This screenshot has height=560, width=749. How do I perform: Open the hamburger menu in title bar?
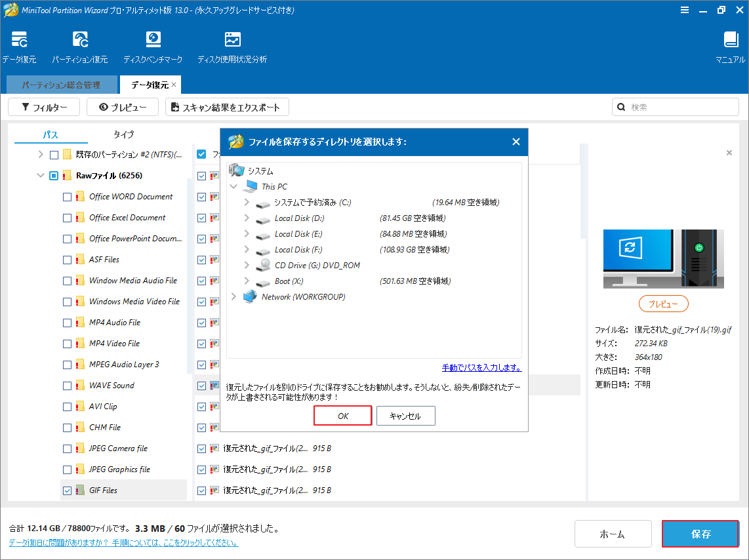pos(684,10)
